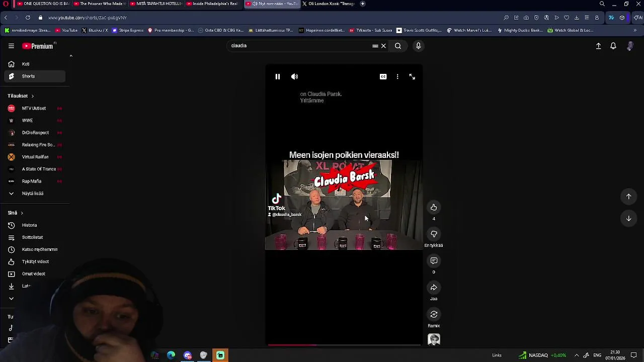Click the video frame showing Claudia Barsk
Screen dimensions: 644x362
pos(344,205)
